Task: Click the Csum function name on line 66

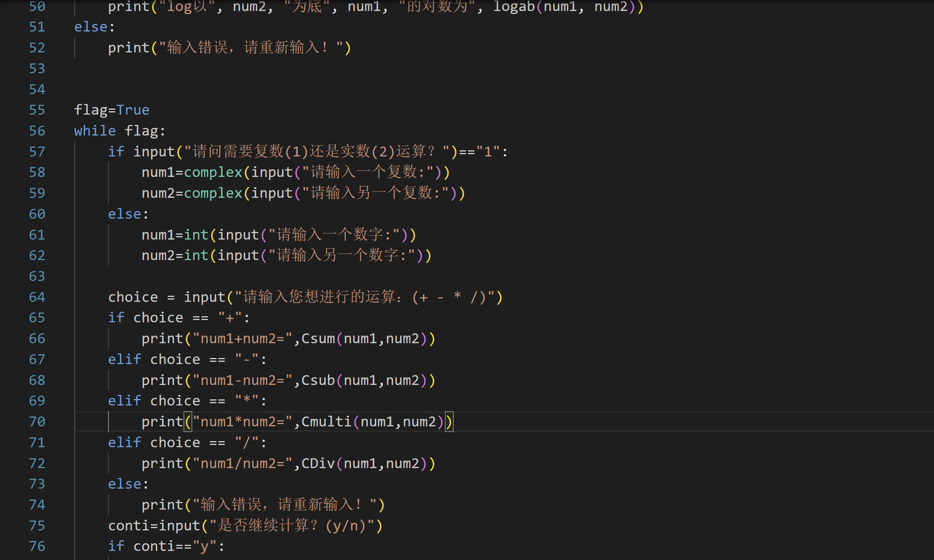Action: (x=318, y=339)
